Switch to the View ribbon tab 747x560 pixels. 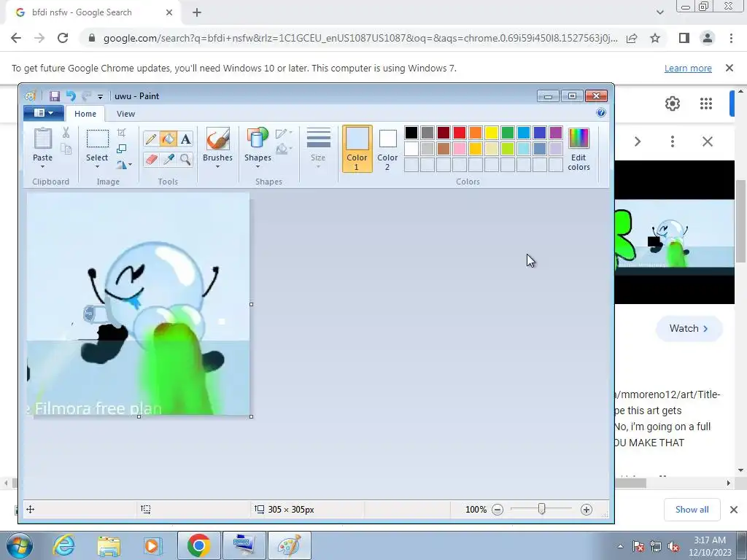coord(125,114)
